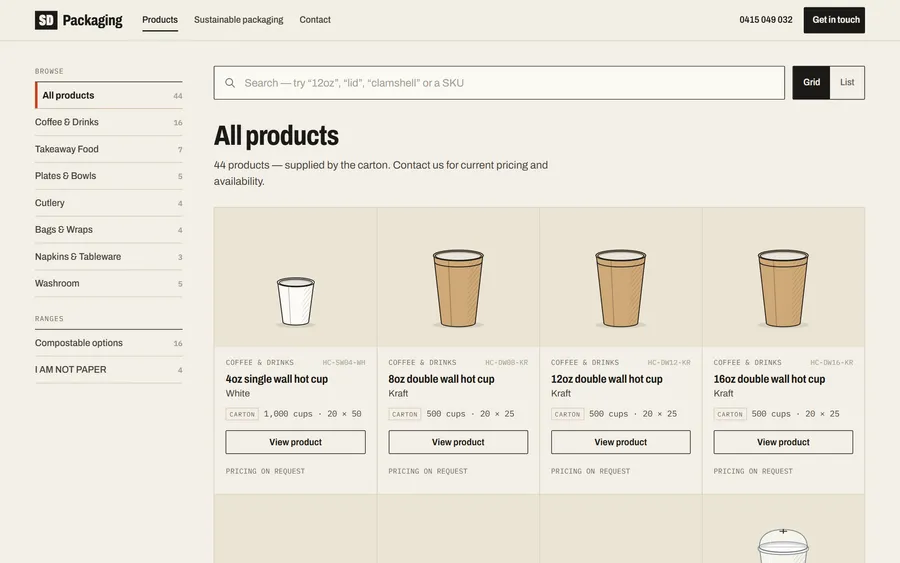Viewport: 900px width, 563px height.
Task: Click phone number 0415 049 032
Action: pos(766,20)
